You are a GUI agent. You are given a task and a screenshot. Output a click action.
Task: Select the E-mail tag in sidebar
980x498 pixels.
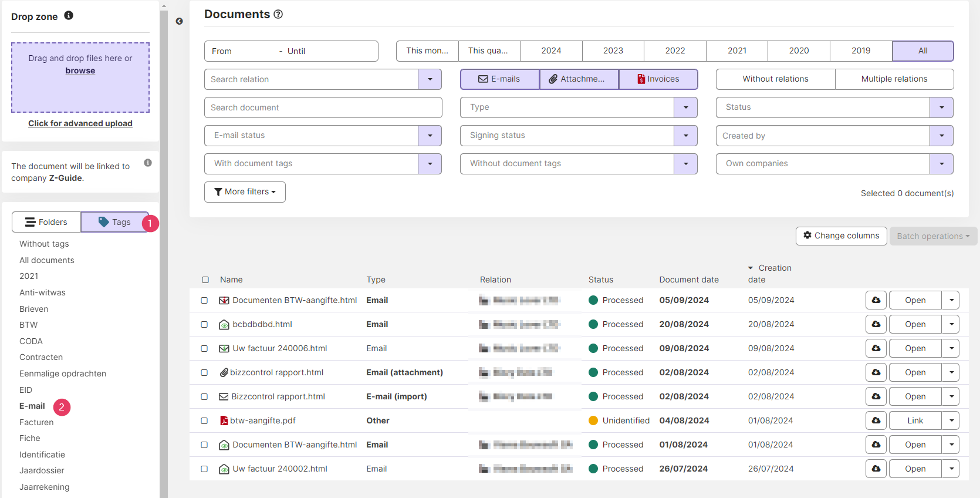click(x=32, y=406)
